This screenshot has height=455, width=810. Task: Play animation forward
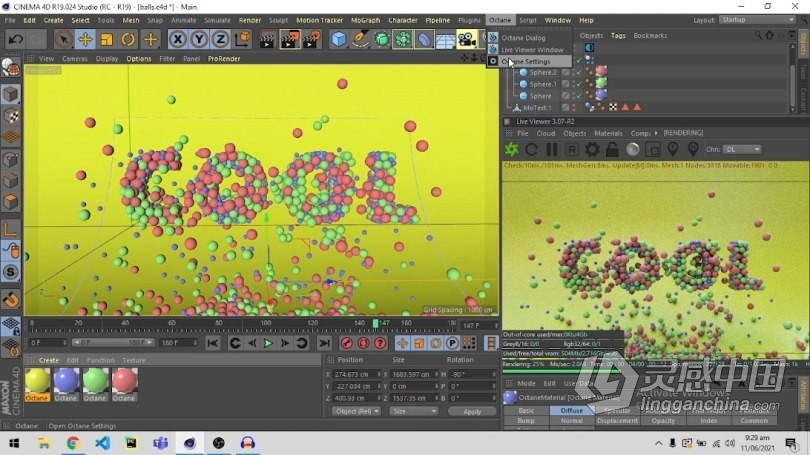coord(268,343)
